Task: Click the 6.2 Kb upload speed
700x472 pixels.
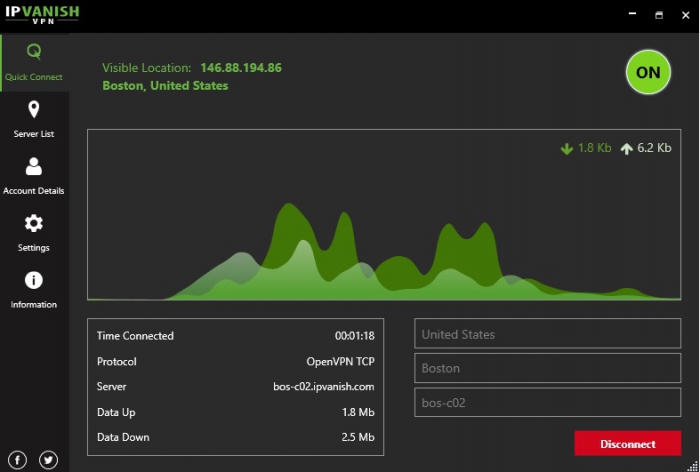Action: pyautogui.click(x=654, y=148)
